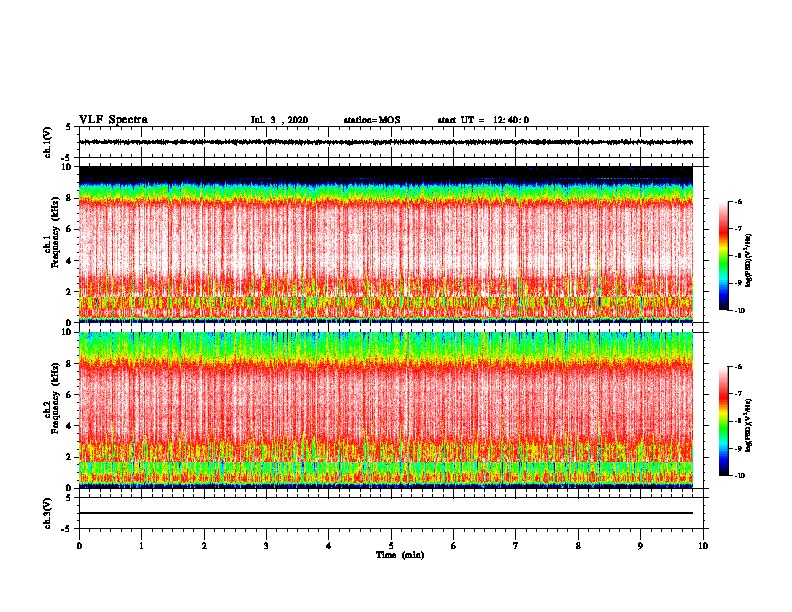The height and width of the screenshot is (612, 792).
Task: Click the "-6" label on ch.2 color bar
Action: 739,367
